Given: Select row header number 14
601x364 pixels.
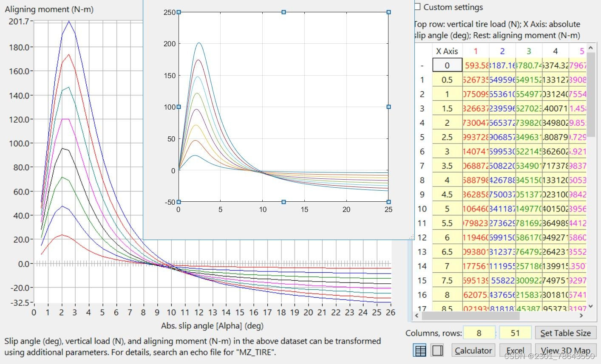Looking at the screenshot, I should [422, 266].
